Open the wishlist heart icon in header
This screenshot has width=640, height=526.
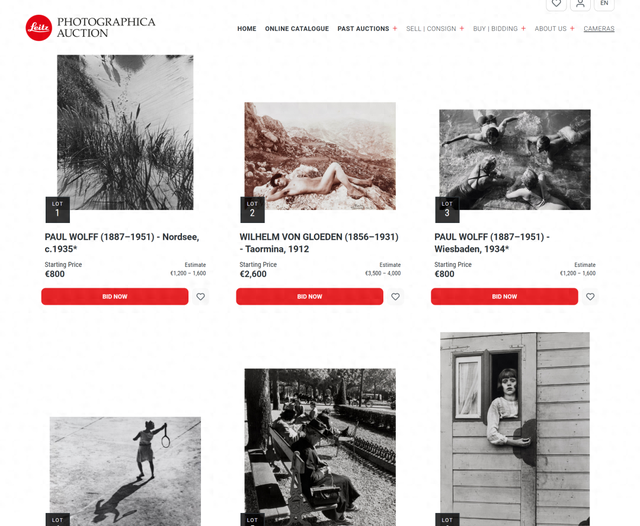click(556, 4)
